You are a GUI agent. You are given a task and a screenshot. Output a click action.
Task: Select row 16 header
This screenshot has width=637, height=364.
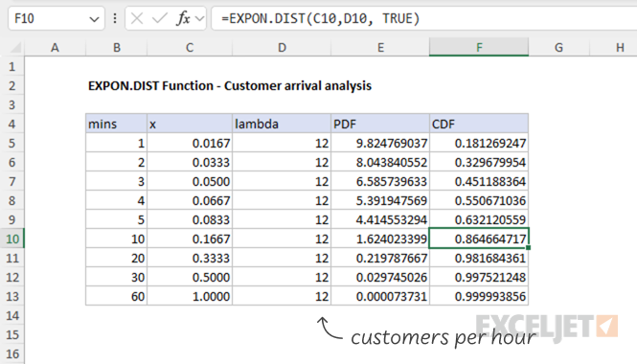click(x=12, y=354)
